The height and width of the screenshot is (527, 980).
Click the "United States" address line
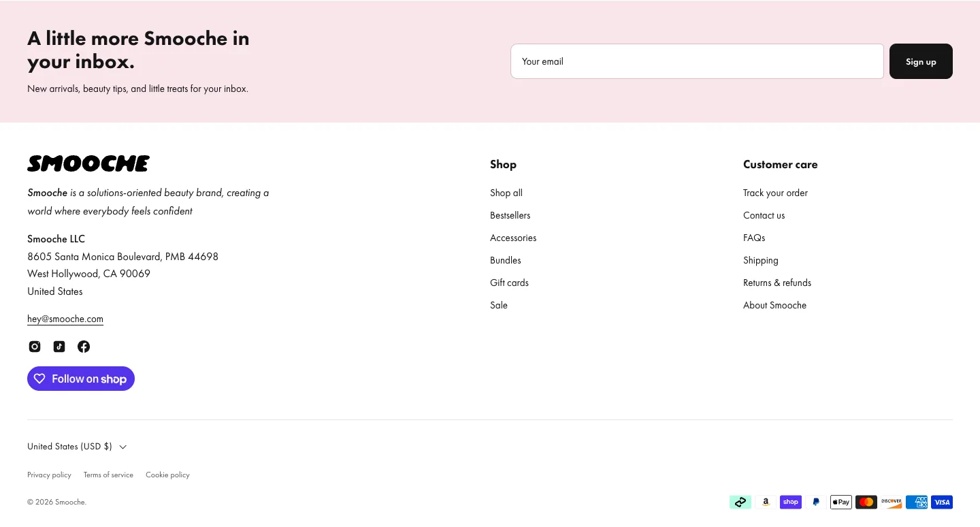tap(54, 291)
